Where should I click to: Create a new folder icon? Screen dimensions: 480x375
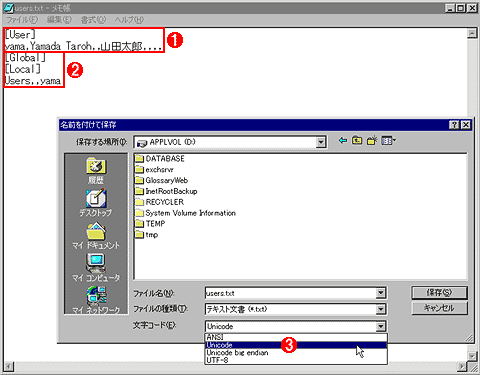(x=372, y=141)
